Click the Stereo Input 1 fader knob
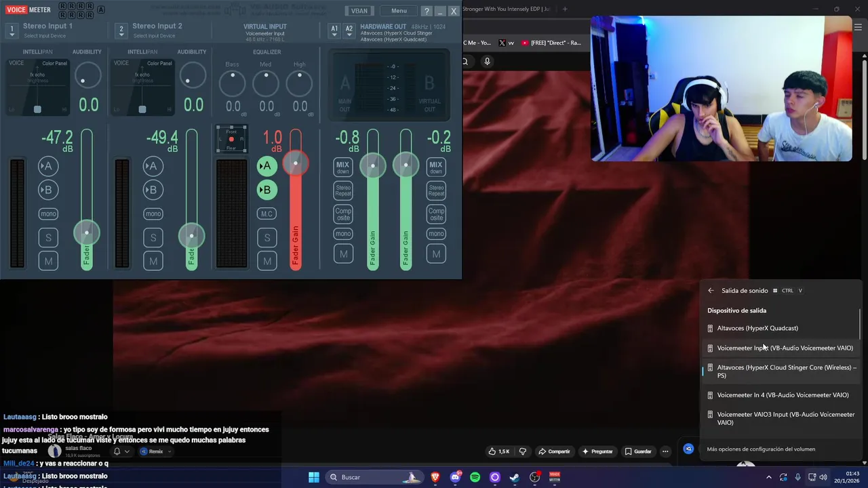This screenshot has width=868, height=488. tap(86, 233)
